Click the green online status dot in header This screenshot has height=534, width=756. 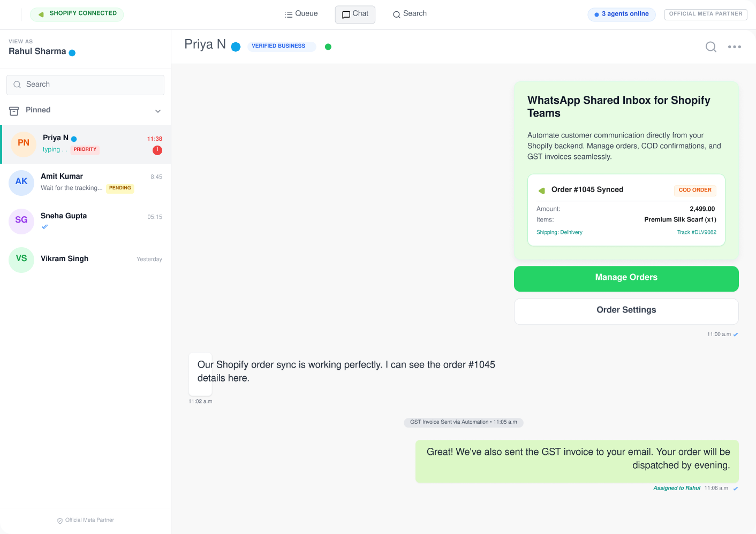(x=328, y=47)
